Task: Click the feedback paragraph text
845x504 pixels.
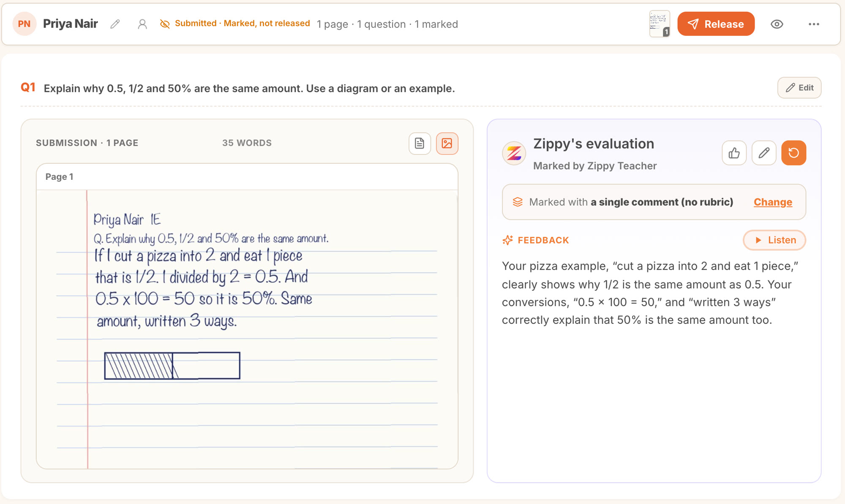Action: tap(651, 293)
